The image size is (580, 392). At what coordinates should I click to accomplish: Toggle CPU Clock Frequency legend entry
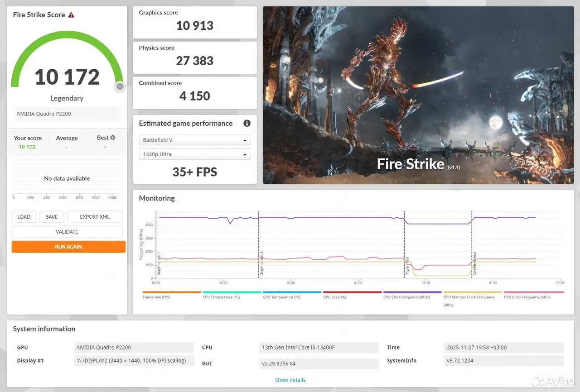pyautogui.click(x=412, y=295)
